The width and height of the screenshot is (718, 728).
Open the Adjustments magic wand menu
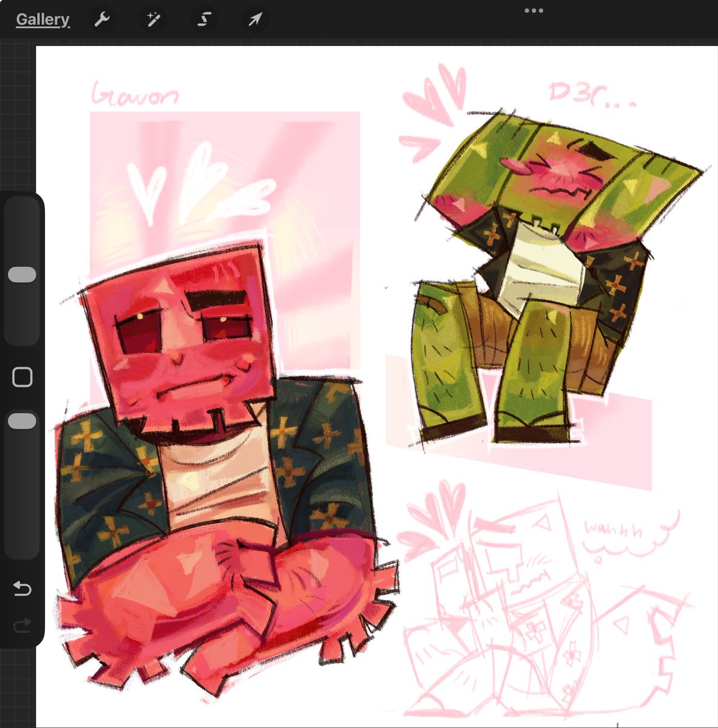(x=152, y=19)
